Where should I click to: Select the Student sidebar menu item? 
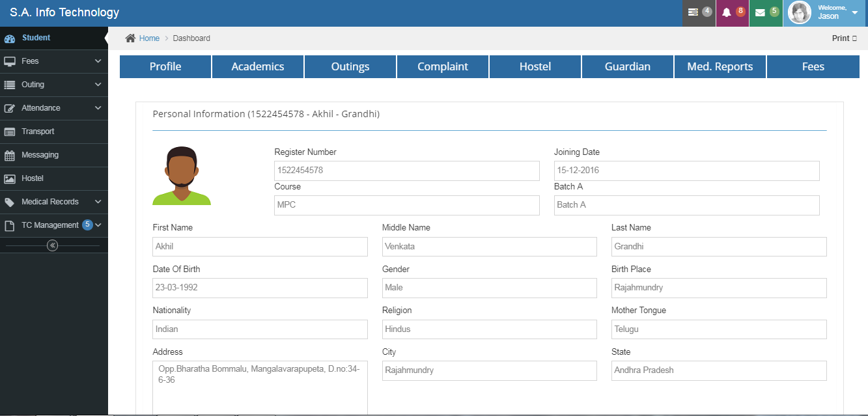pyautogui.click(x=54, y=38)
